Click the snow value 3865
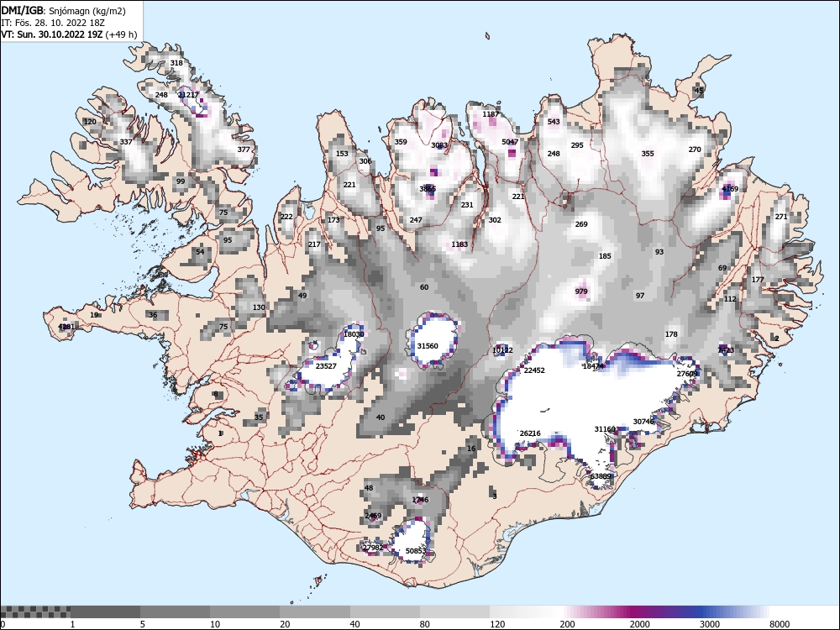 428,189
